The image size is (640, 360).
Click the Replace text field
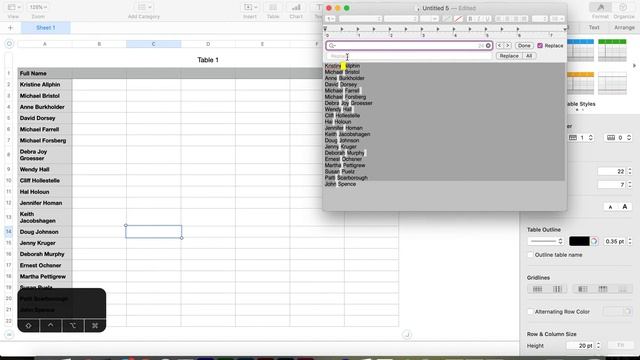click(409, 56)
